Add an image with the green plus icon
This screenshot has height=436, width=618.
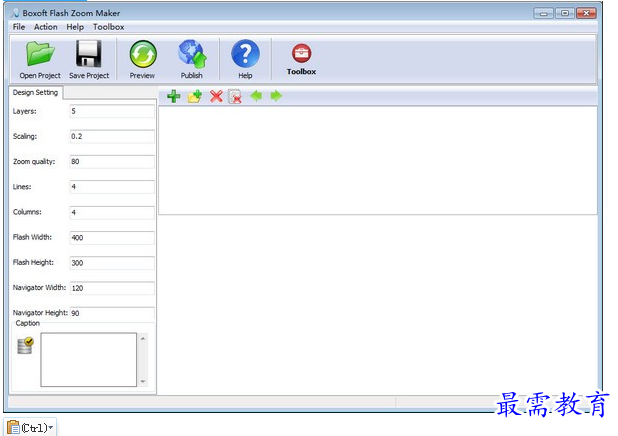coord(174,96)
